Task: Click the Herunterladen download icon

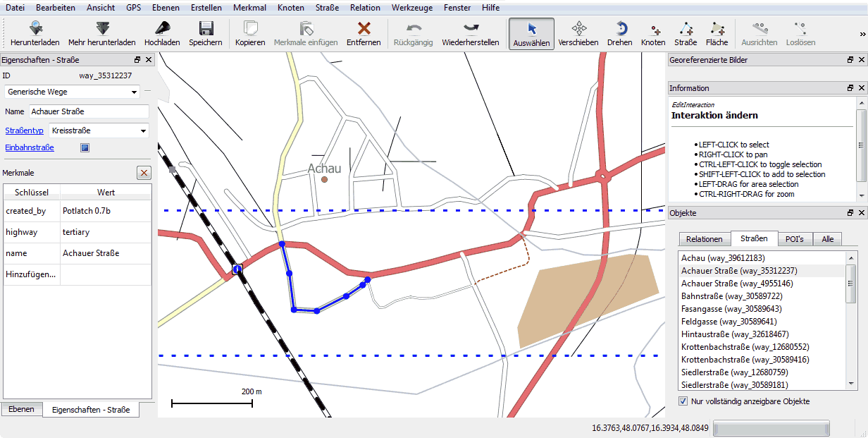Action: [x=35, y=28]
